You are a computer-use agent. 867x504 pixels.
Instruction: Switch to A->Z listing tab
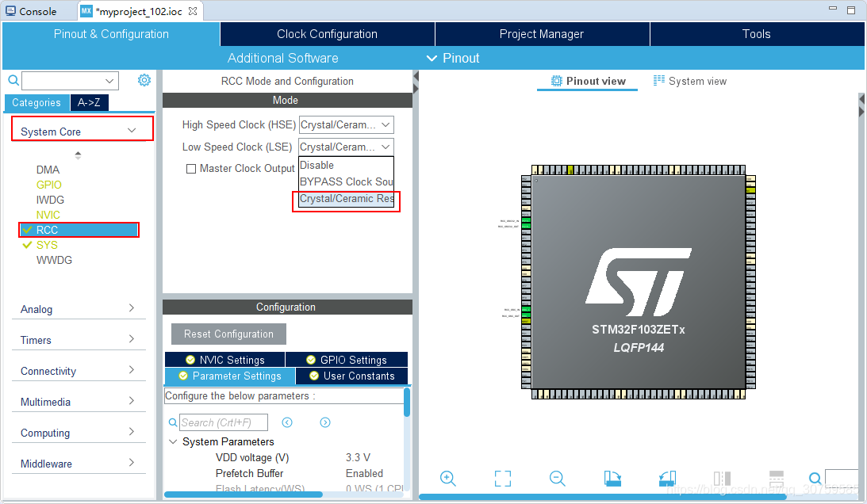pos(89,102)
